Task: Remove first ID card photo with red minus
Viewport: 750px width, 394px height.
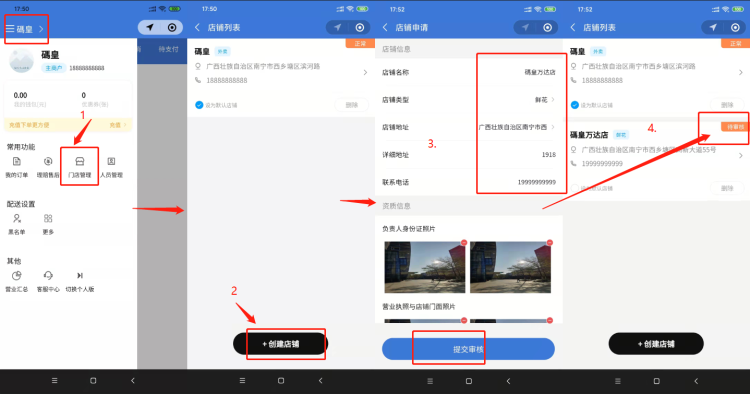Action: (463, 243)
